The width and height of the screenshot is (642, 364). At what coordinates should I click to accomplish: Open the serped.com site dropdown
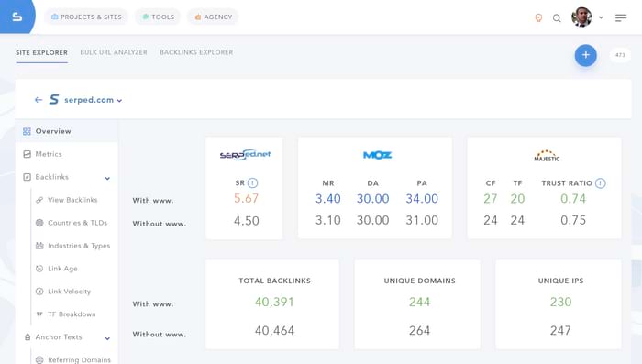pyautogui.click(x=93, y=100)
